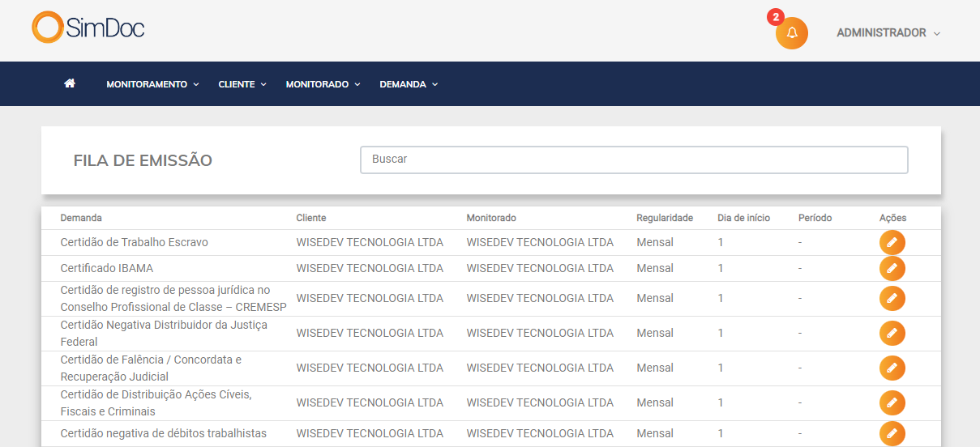Click the Buscar search field
This screenshot has width=980, height=447.
[634, 160]
